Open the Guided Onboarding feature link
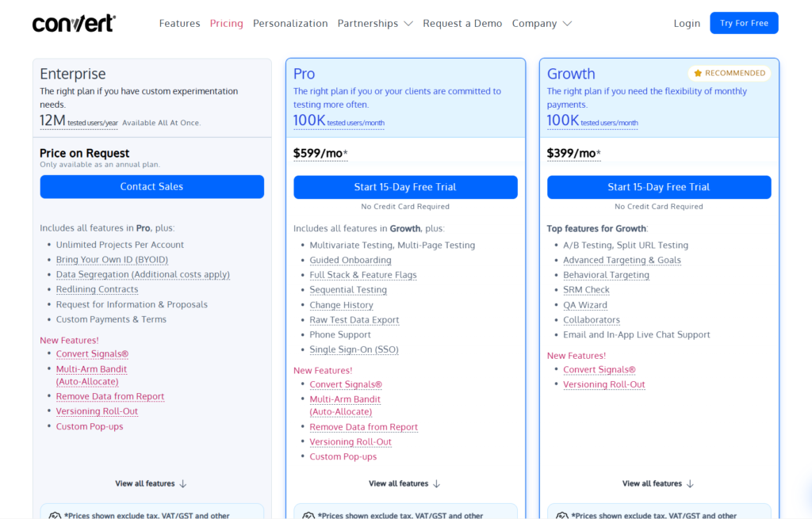Screen dimensions: 812x519 pos(350,259)
